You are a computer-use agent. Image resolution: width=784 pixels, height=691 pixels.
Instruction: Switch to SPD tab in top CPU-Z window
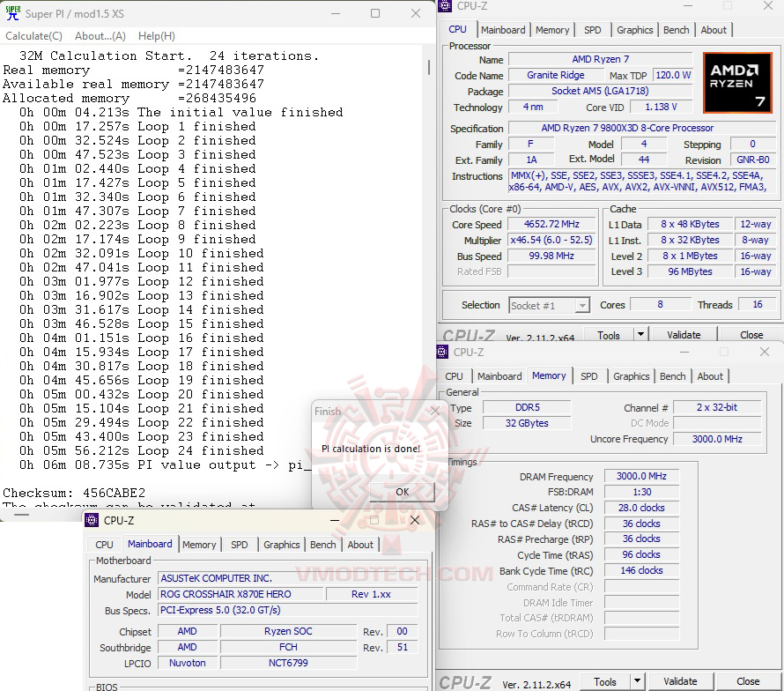tap(593, 30)
